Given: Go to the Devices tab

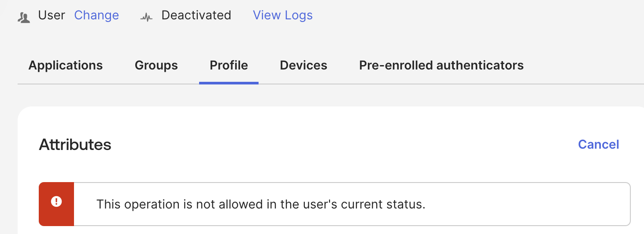Looking at the screenshot, I should (303, 66).
